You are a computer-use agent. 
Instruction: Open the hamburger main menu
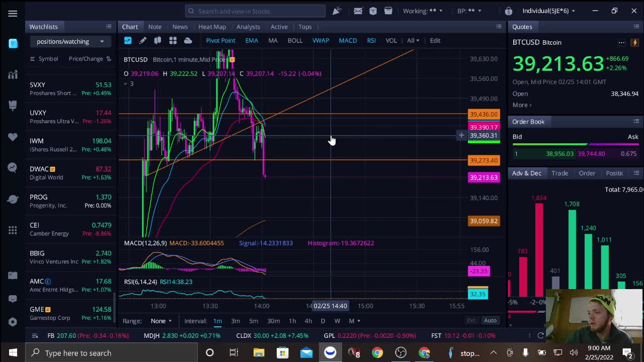13,14
